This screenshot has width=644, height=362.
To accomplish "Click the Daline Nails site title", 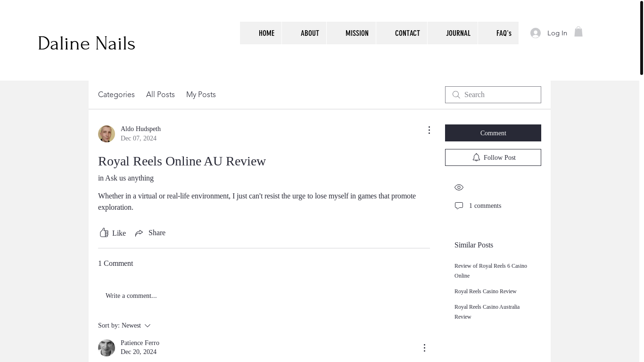I will click(x=87, y=43).
